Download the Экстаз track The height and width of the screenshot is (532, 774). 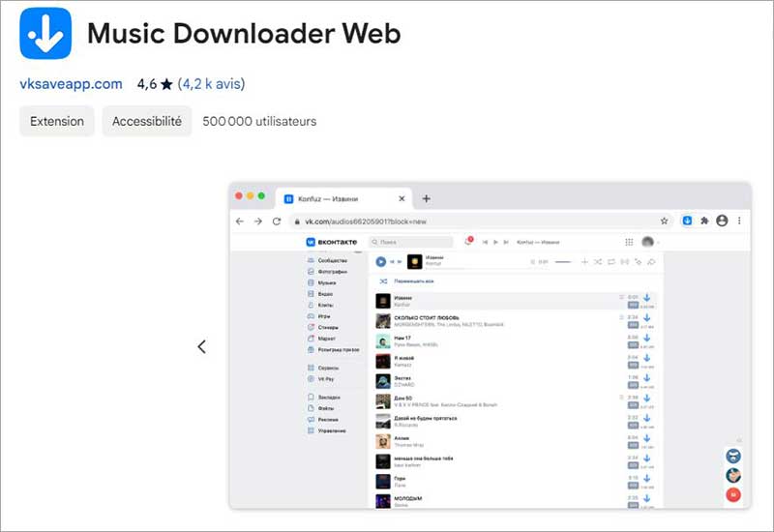coord(646,377)
